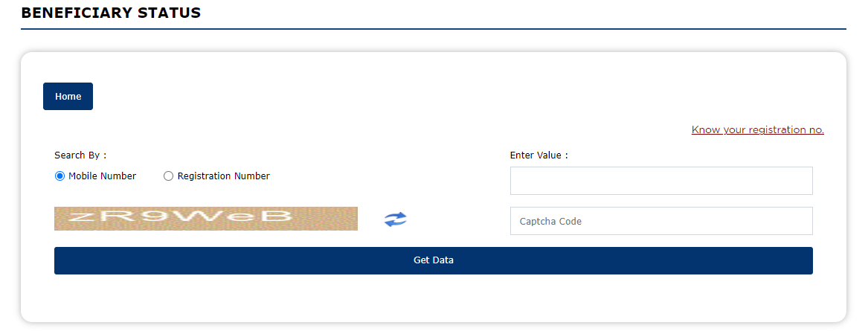Select the Mobile Number radio button
Viewport: 868px width, 331px height.
click(60, 176)
